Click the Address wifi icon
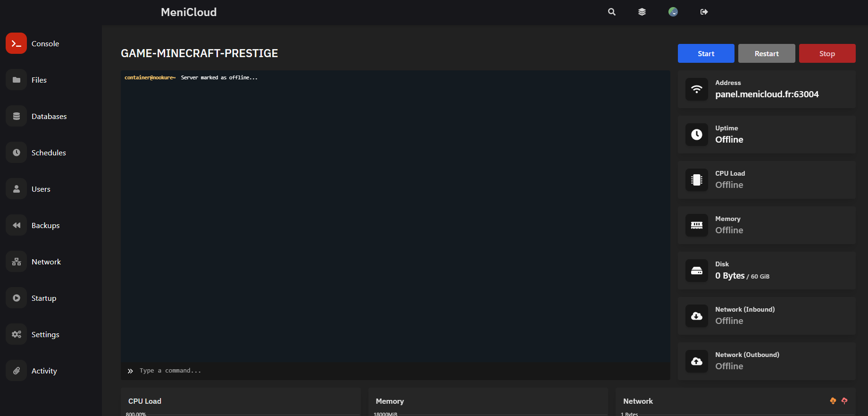The height and width of the screenshot is (416, 868). tap(697, 89)
